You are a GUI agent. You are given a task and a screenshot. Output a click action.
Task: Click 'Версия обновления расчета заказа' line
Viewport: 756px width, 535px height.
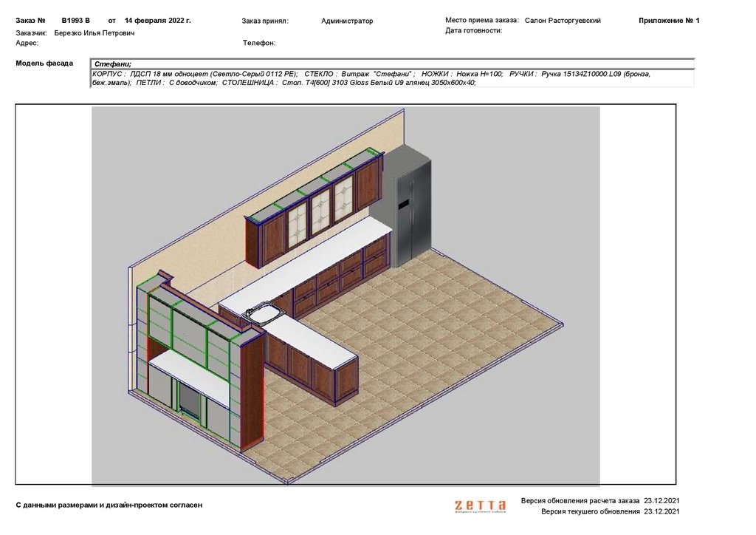[x=600, y=501]
